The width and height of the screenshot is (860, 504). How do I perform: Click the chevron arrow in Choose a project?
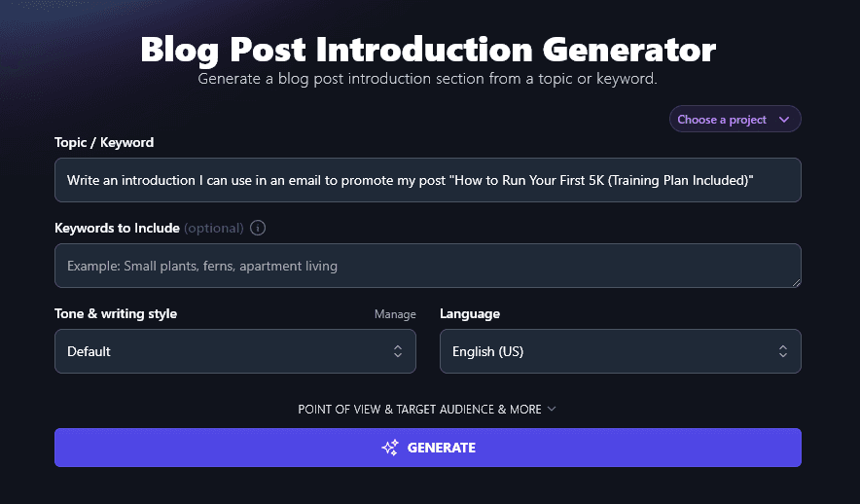(x=784, y=120)
